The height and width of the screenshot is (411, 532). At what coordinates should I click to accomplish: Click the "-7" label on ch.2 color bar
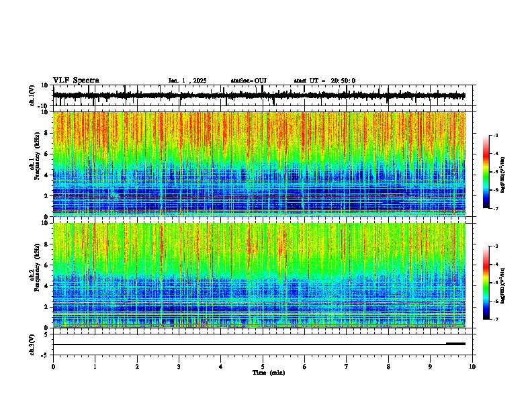496,319
